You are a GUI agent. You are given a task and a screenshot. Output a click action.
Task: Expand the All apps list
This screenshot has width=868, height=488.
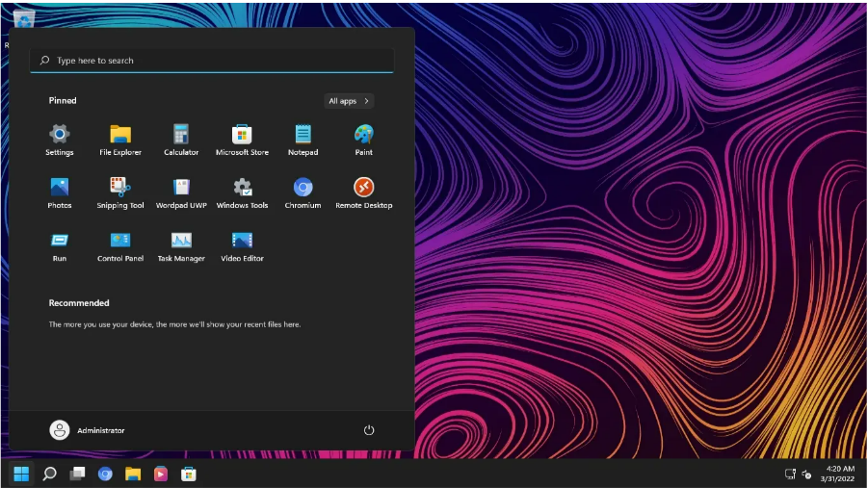click(x=349, y=101)
